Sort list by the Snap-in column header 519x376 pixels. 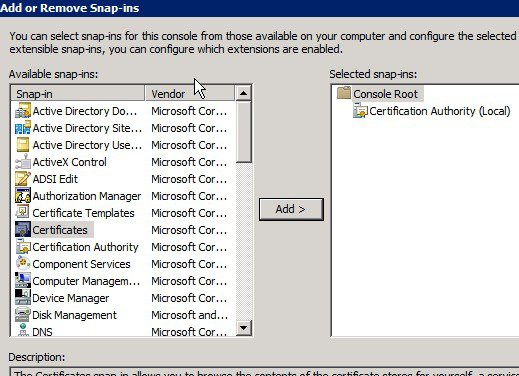point(78,93)
